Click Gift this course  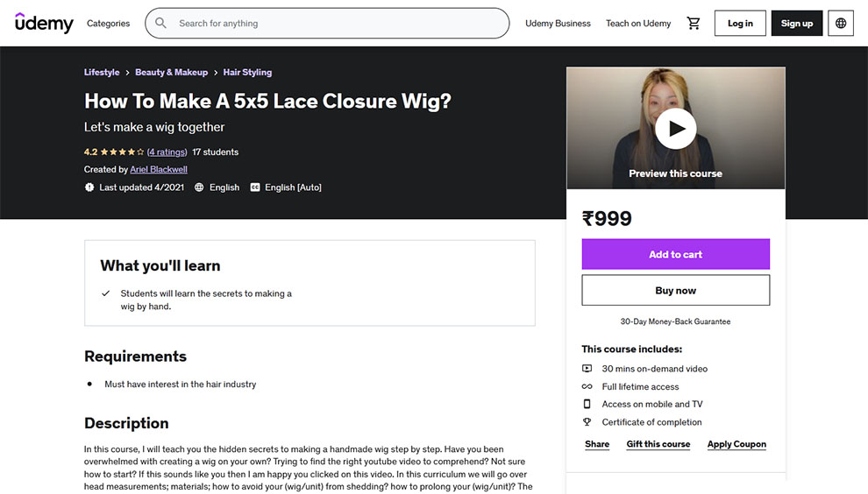(x=658, y=444)
